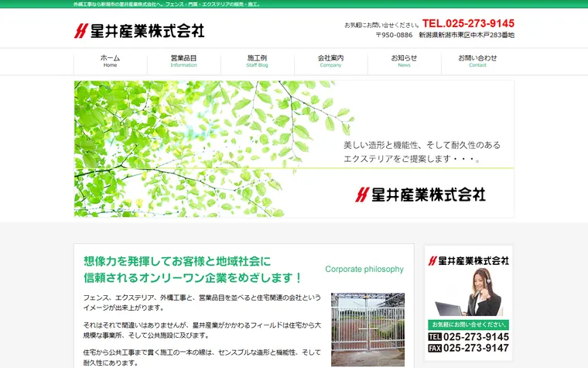
Task: Click the sidebar operator contact banner photo
Action: click(468, 294)
